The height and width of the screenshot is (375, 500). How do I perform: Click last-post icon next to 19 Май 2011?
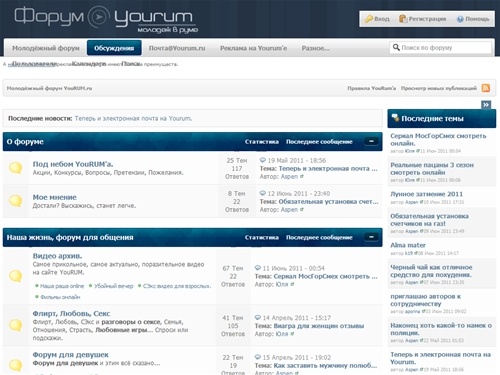(x=263, y=160)
